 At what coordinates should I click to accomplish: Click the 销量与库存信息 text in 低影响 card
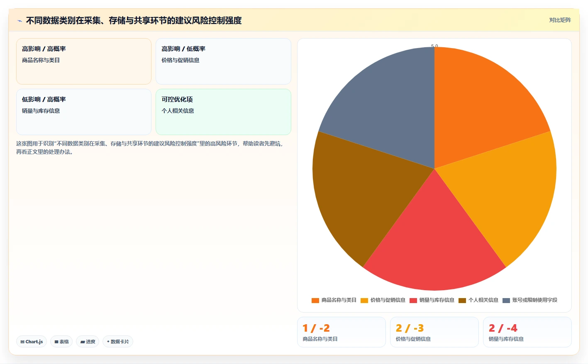tap(41, 111)
